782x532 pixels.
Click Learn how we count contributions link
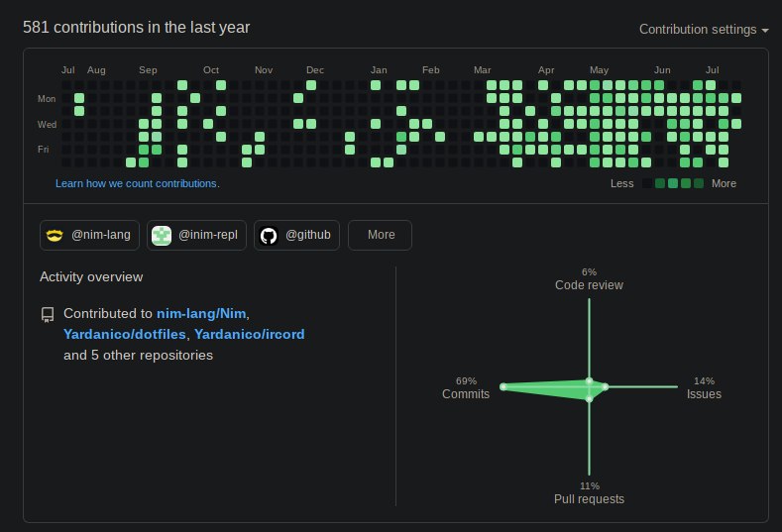point(137,183)
